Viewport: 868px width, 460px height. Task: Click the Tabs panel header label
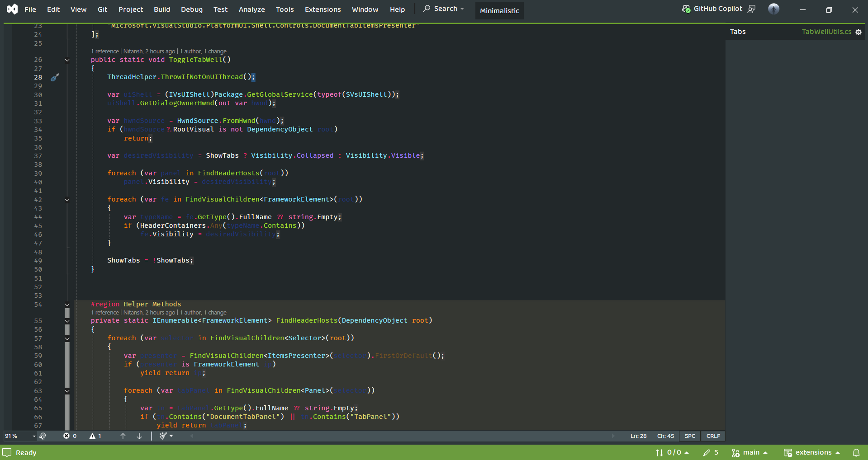coord(738,32)
